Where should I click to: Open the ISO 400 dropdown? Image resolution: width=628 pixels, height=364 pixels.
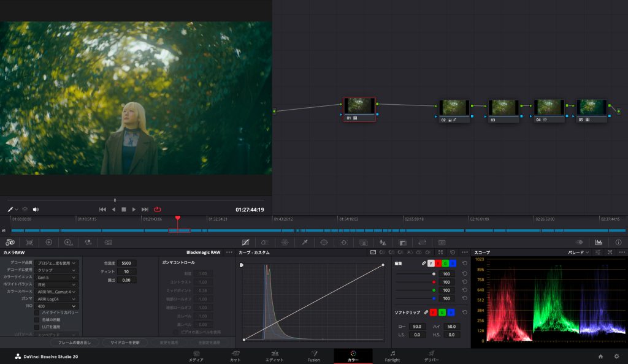pos(56,306)
